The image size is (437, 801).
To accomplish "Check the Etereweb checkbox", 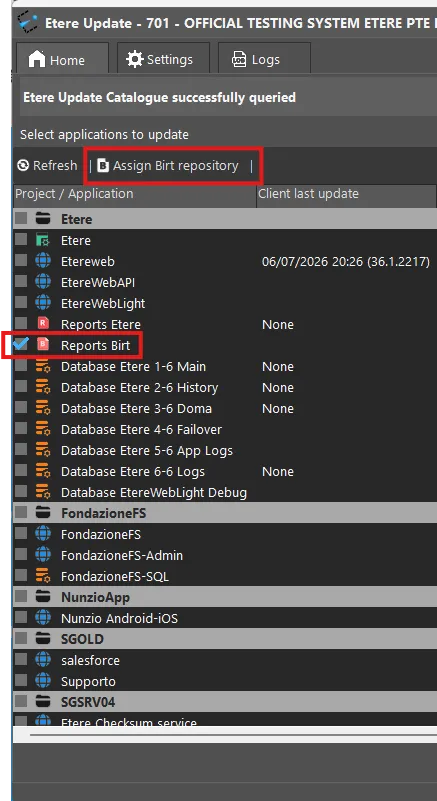I will tap(21, 261).
